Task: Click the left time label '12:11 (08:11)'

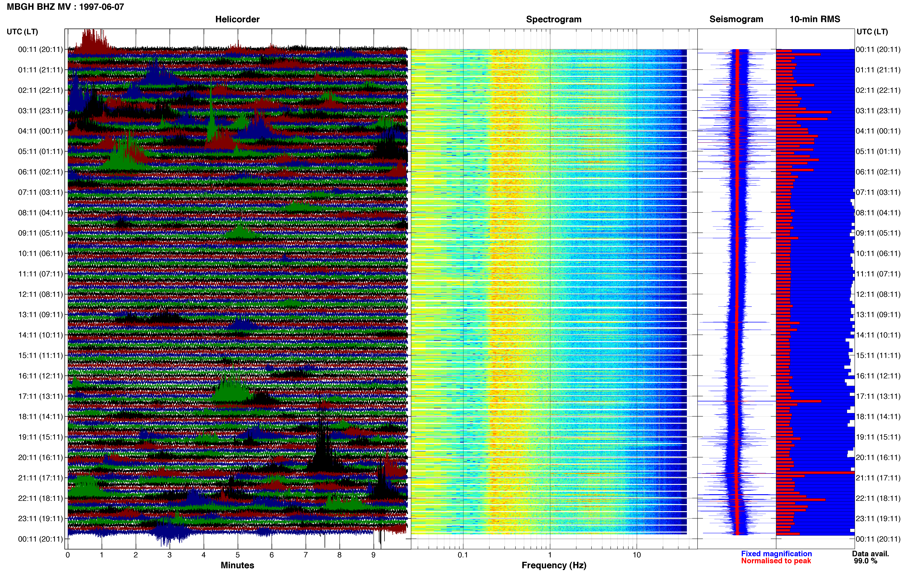Action: [x=41, y=294]
